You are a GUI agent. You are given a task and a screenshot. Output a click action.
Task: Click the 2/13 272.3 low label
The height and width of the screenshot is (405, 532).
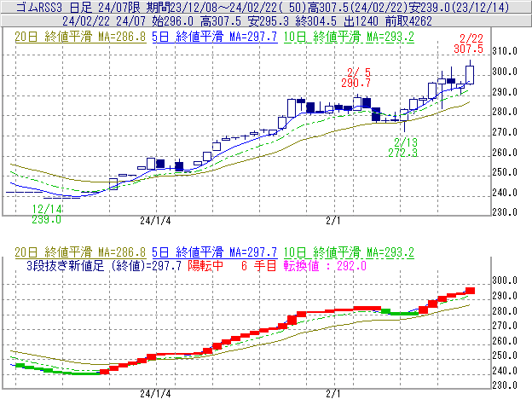403,148
